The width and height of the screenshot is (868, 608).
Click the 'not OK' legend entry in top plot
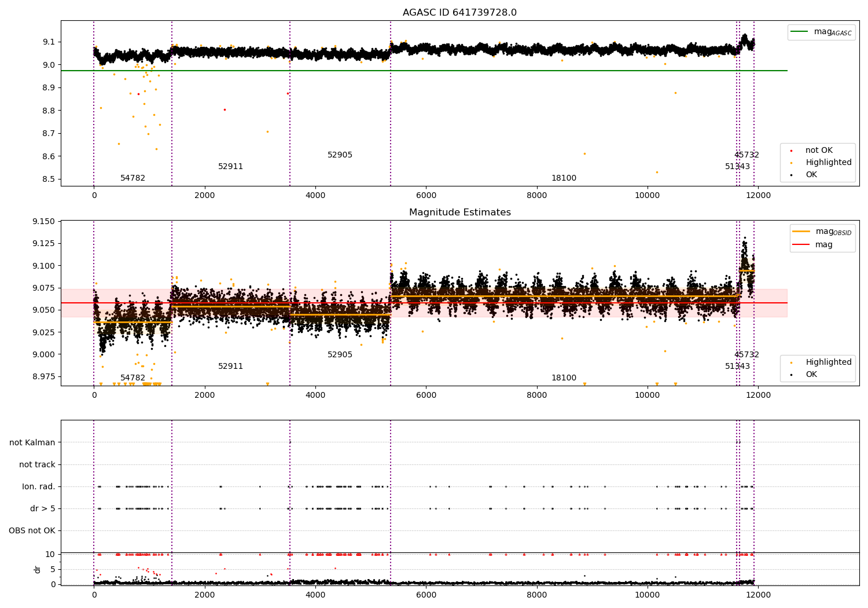pyautogui.click(x=812, y=151)
